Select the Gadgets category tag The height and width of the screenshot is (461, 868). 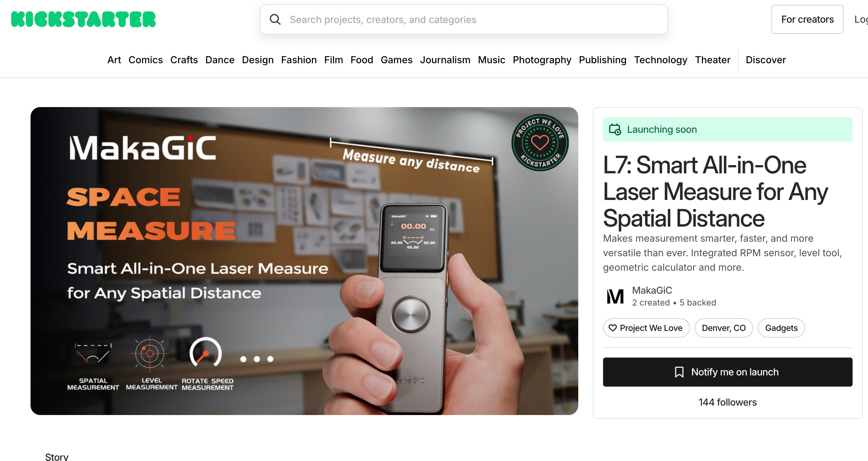(781, 328)
